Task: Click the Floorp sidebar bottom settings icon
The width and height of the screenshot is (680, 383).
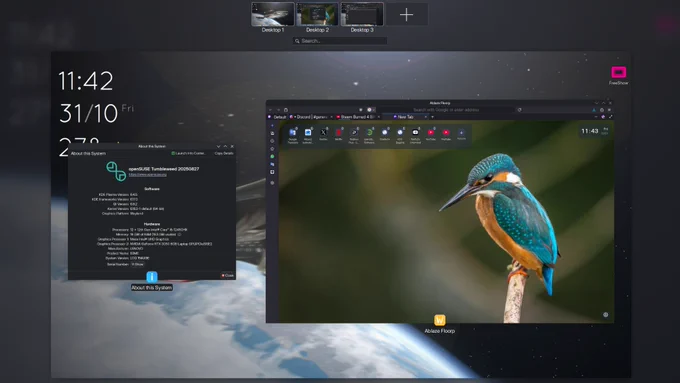Action: [272, 183]
